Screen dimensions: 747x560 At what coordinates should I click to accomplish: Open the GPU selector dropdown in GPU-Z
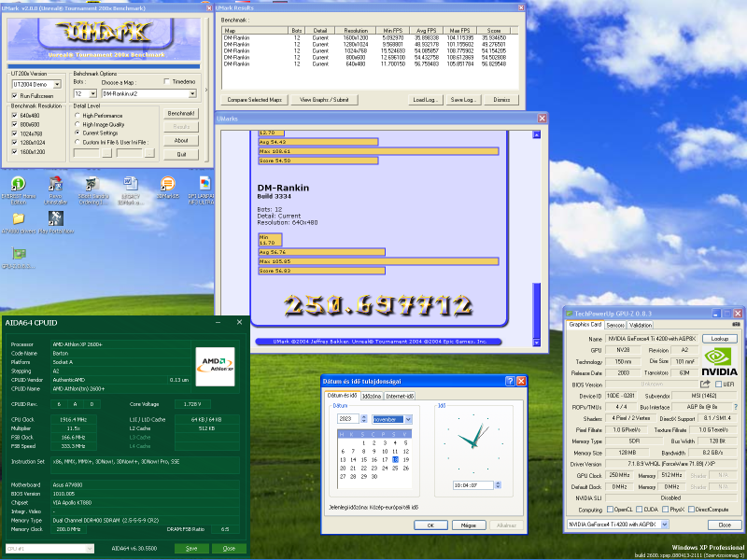[665, 525]
